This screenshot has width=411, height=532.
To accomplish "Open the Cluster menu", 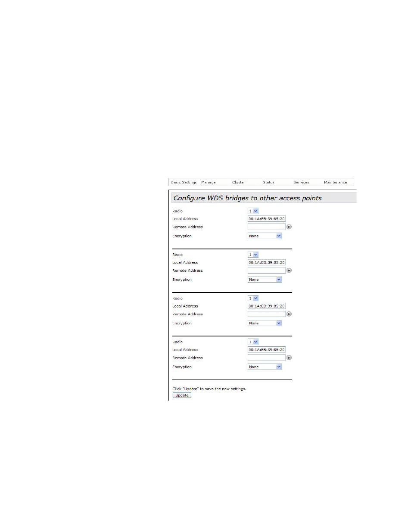I will point(239,182).
